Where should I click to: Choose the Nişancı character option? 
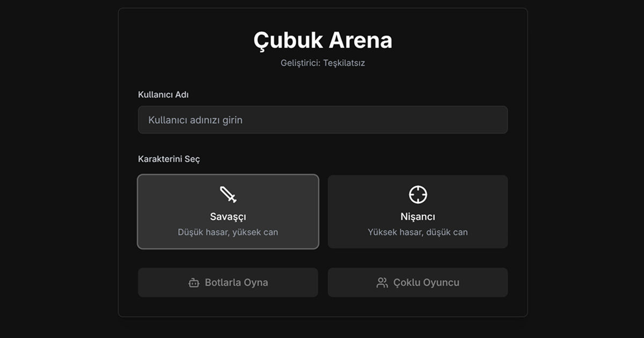[418, 211]
